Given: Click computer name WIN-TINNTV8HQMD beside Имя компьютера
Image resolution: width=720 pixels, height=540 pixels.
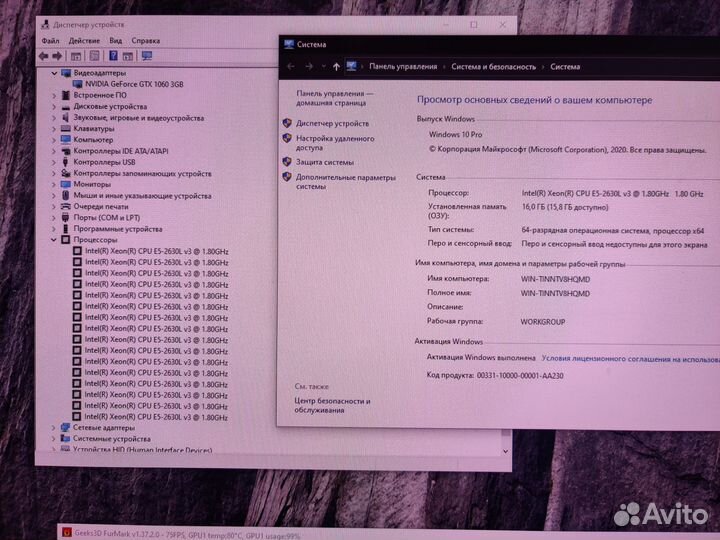Looking at the screenshot, I should coord(555,279).
